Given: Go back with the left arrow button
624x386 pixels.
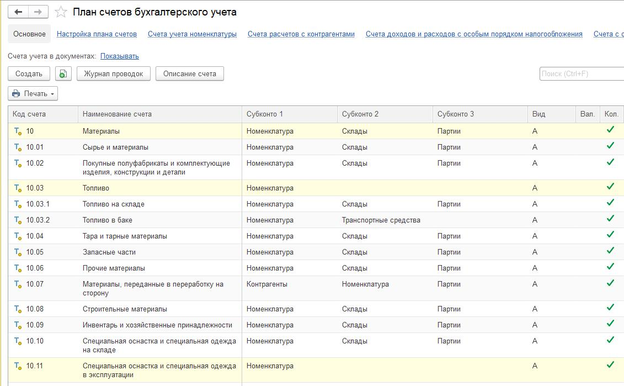Looking at the screenshot, I should (18, 12).
